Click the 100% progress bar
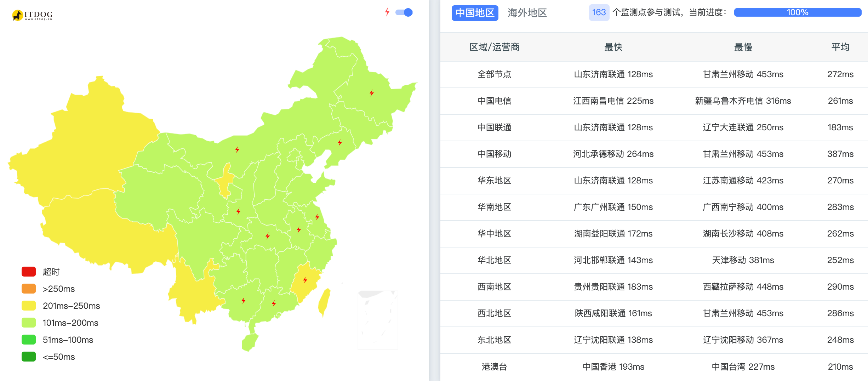The width and height of the screenshot is (868, 381). 798,12
